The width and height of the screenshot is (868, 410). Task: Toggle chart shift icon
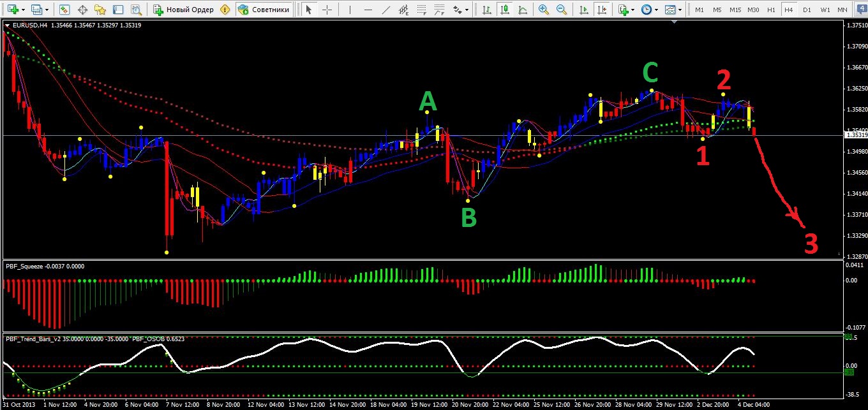[602, 10]
